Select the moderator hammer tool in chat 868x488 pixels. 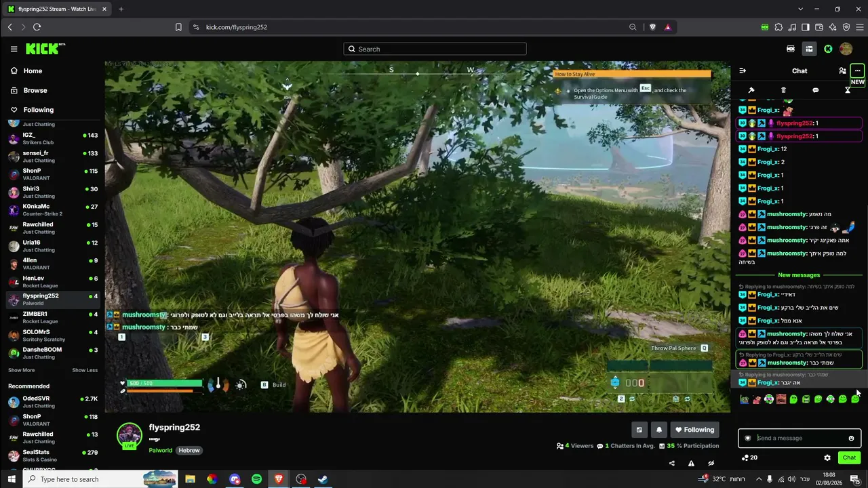[x=751, y=90]
